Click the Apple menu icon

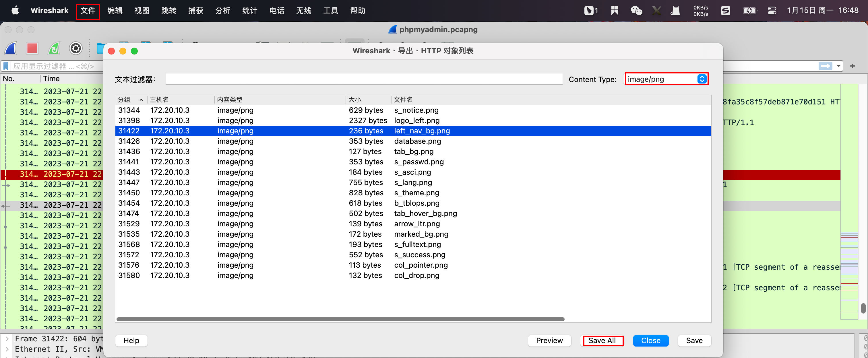click(x=15, y=10)
